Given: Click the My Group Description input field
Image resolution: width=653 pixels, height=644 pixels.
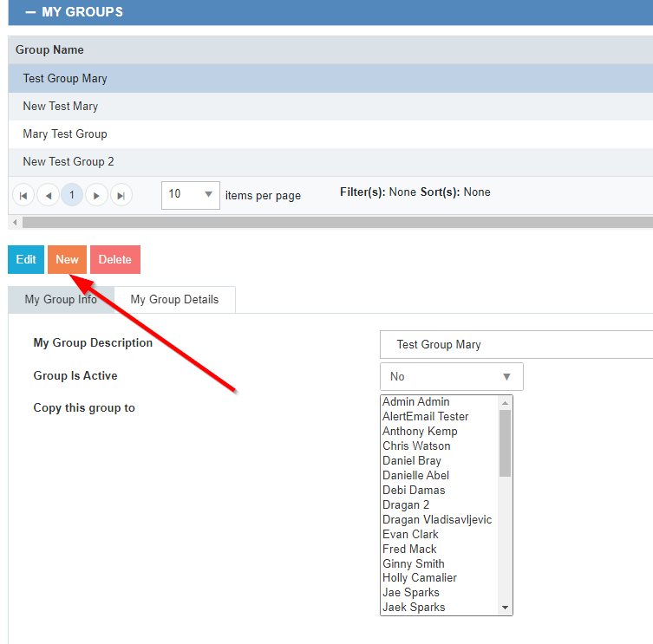Looking at the screenshot, I should [516, 345].
